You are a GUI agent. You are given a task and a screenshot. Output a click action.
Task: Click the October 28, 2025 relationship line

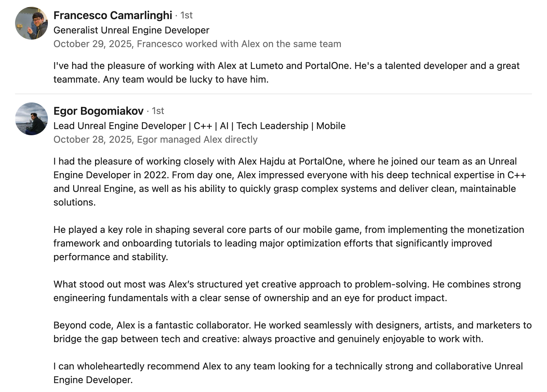point(155,140)
